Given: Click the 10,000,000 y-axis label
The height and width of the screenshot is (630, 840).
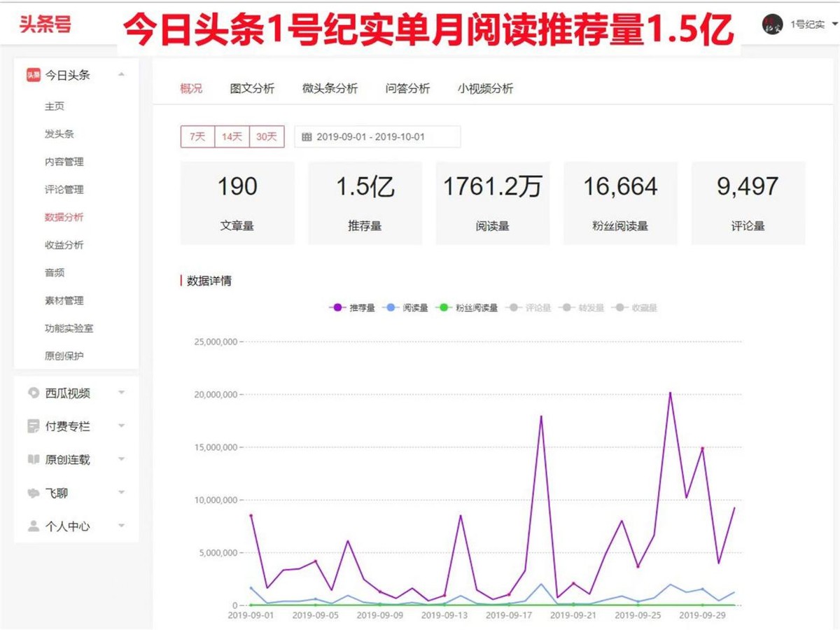Looking at the screenshot, I should tap(214, 500).
